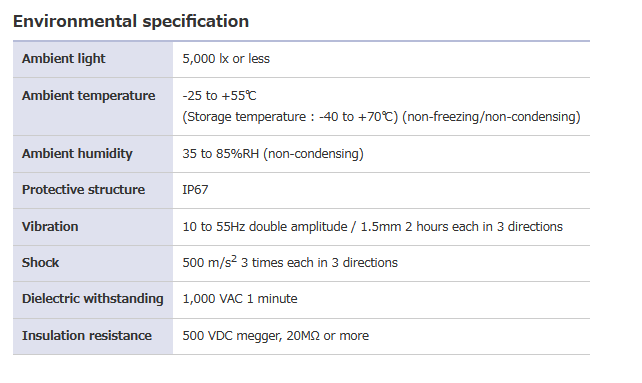Click the non-freezing/non-condensing note
The image size is (642, 383).
(491, 117)
